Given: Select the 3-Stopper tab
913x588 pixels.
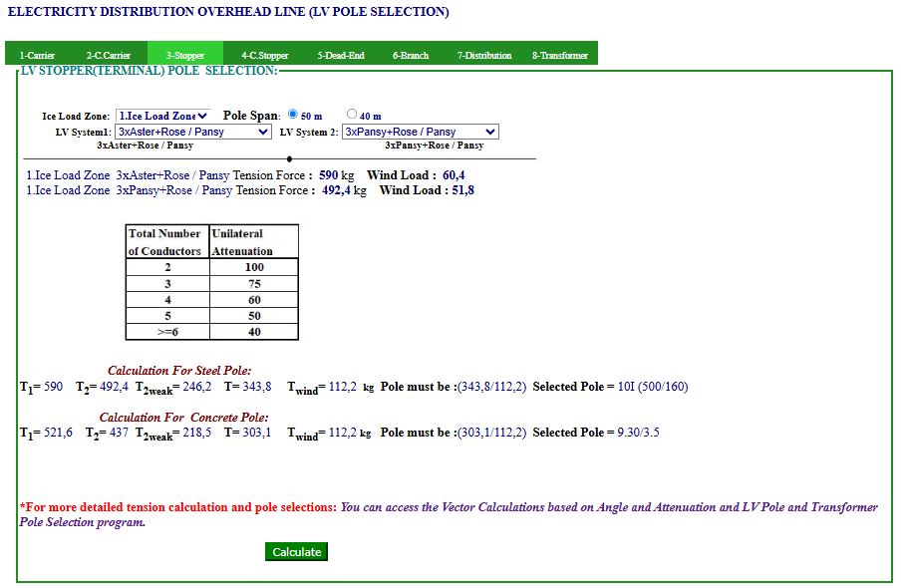Looking at the screenshot, I should click(x=185, y=55).
